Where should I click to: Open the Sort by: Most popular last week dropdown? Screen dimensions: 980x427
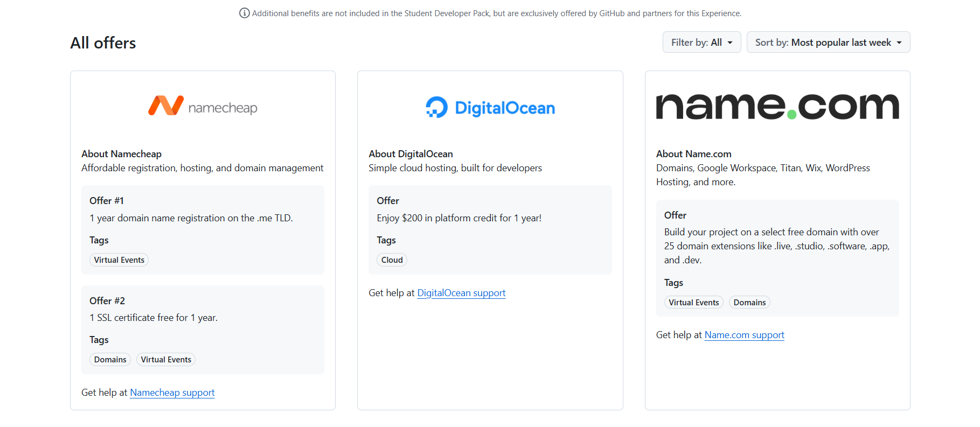click(x=828, y=42)
